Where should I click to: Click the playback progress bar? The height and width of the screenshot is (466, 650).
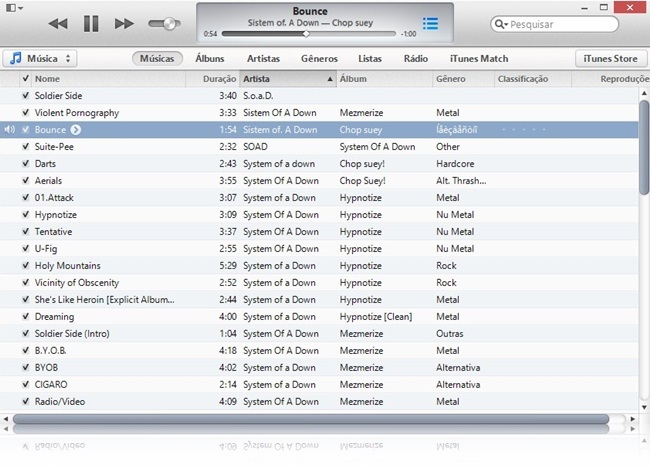coord(308,34)
